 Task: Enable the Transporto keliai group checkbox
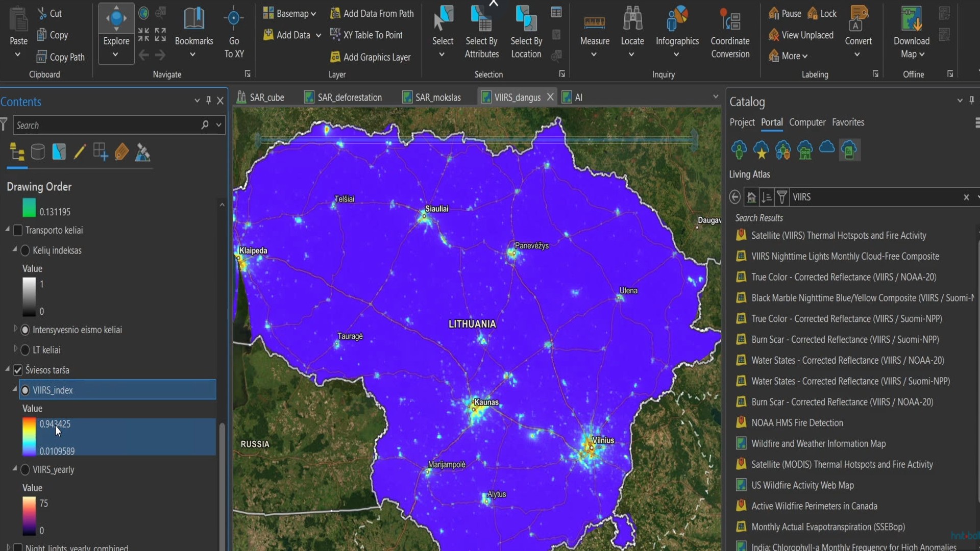(18, 231)
